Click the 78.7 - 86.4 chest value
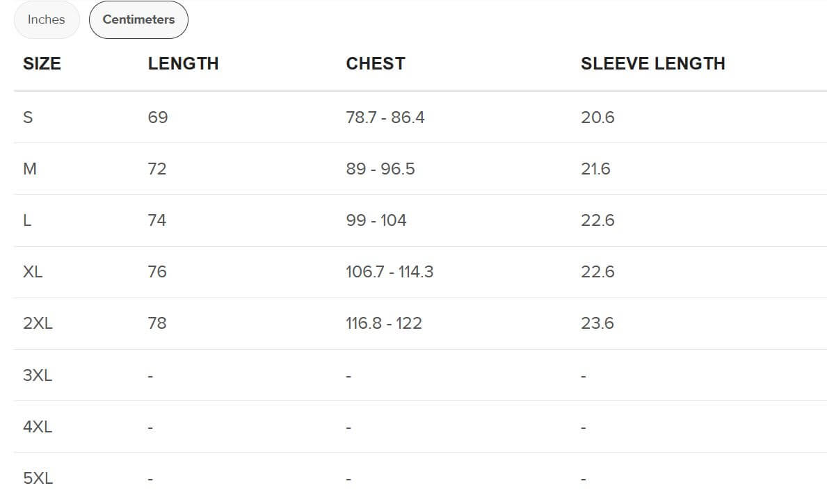The width and height of the screenshot is (827, 504). click(385, 117)
